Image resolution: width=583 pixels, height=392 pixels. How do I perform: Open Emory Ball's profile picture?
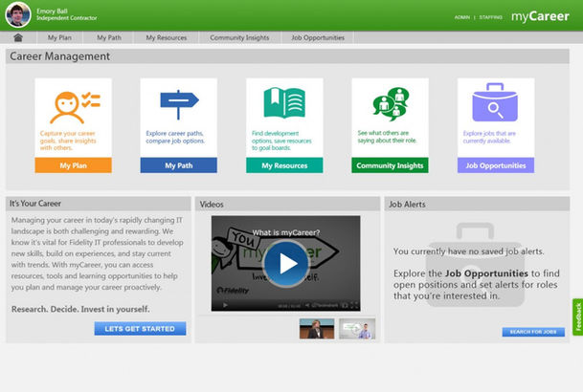(x=18, y=14)
